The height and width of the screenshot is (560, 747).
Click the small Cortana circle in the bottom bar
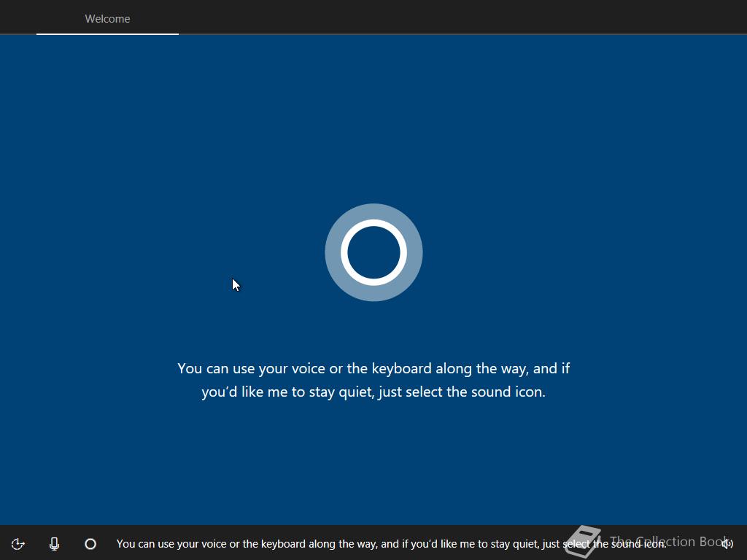[90, 544]
